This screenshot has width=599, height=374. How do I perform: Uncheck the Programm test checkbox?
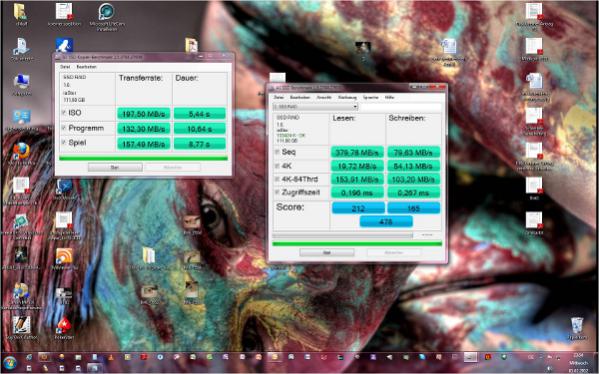(64, 128)
